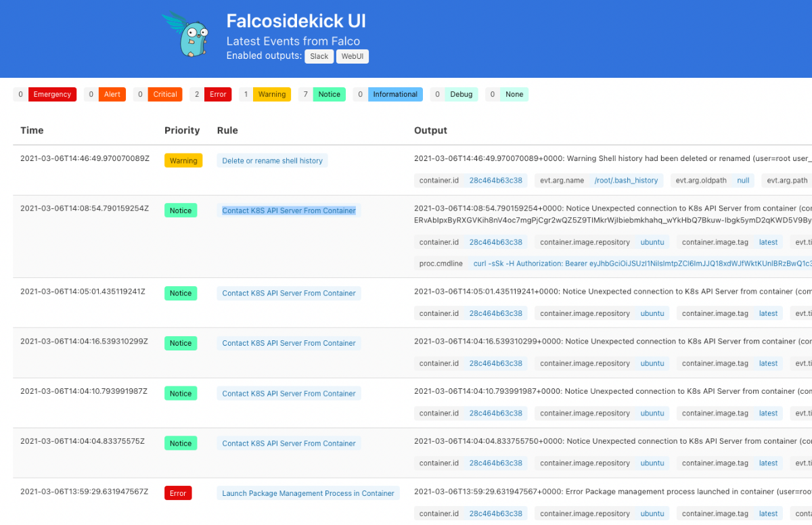Click Notice badge in the 14:04:10 row

click(x=181, y=394)
